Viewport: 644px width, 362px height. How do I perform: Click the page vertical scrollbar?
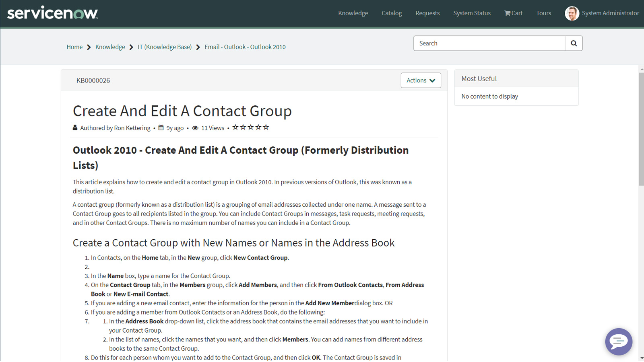641,129
